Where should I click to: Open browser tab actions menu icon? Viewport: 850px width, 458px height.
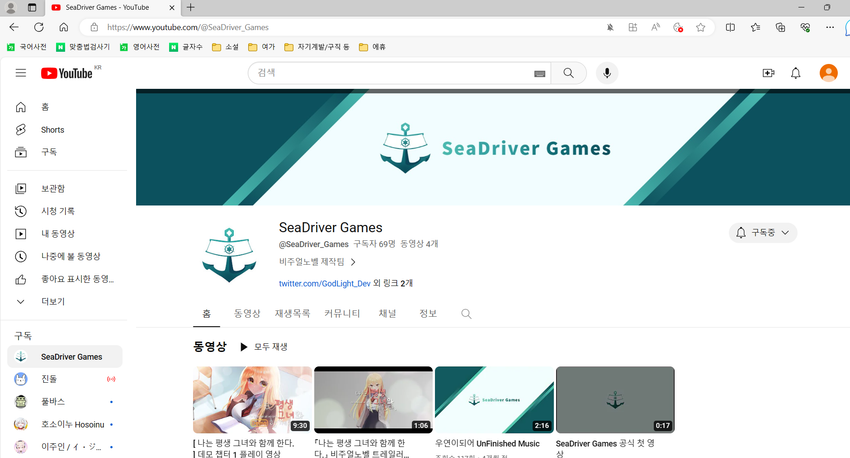coord(32,8)
